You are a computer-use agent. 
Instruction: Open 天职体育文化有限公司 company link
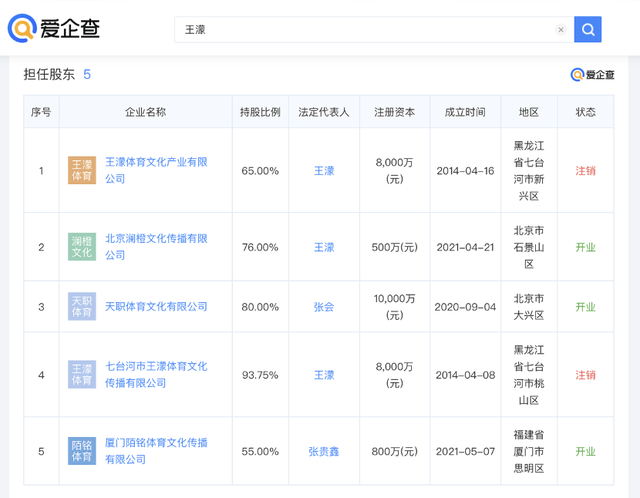pyautogui.click(x=156, y=307)
